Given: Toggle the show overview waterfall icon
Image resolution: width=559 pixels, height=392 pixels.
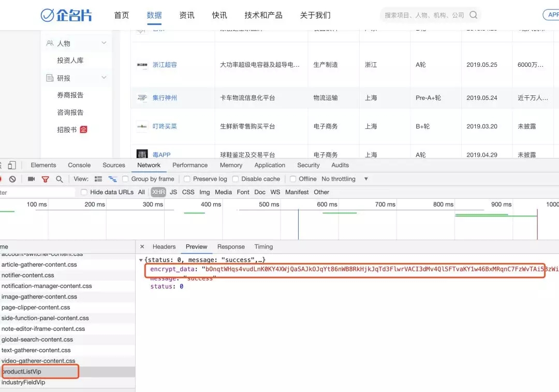Looking at the screenshot, I should pos(113,179).
